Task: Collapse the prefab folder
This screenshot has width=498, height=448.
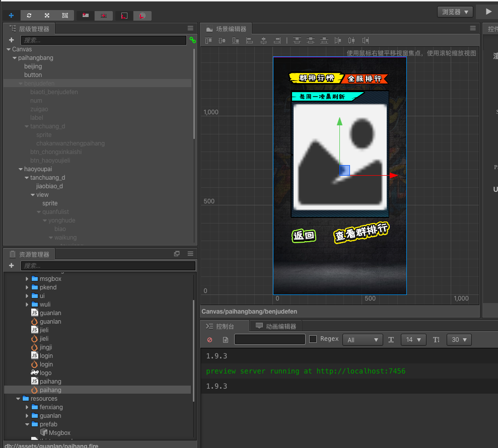Action: point(27,424)
